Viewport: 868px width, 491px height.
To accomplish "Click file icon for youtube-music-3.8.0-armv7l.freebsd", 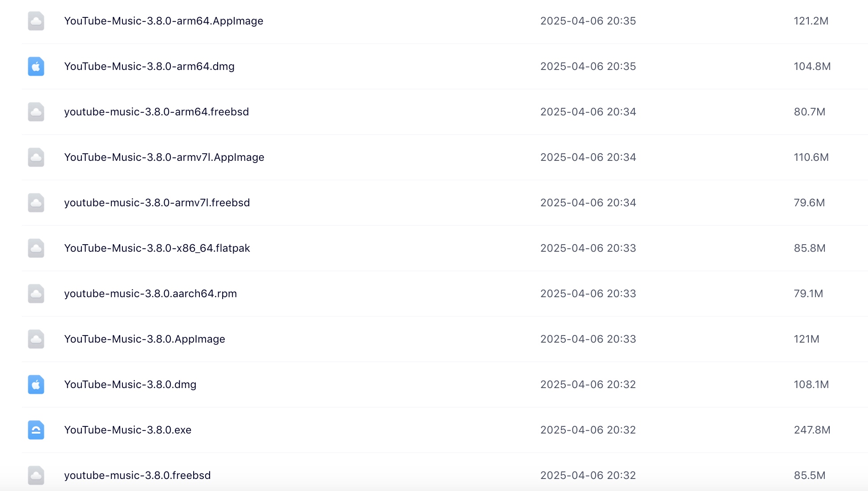I will point(36,203).
